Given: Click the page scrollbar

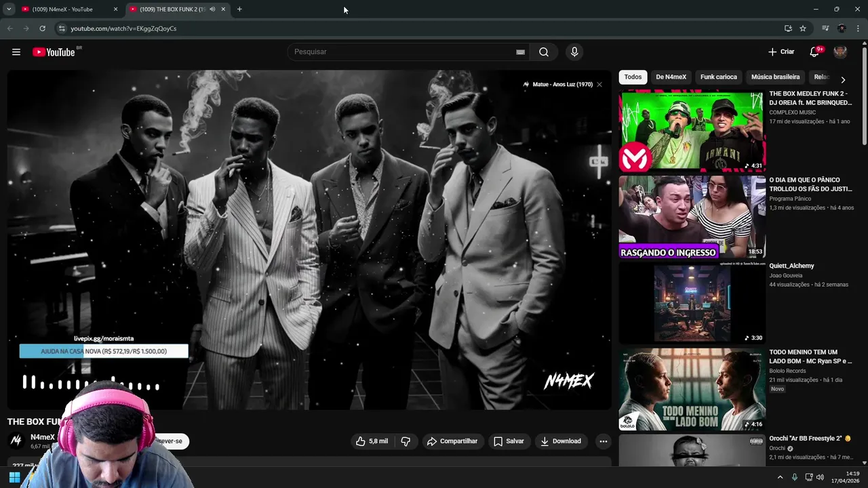Looking at the screenshot, I should (864, 95).
